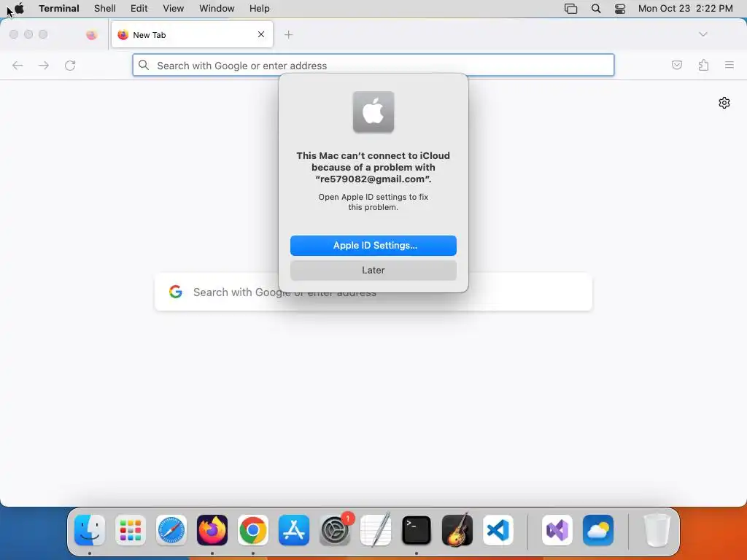Screen dimensions: 747x560
Task: Dismiss the iCloud dialog with Later
Action: tap(373, 270)
